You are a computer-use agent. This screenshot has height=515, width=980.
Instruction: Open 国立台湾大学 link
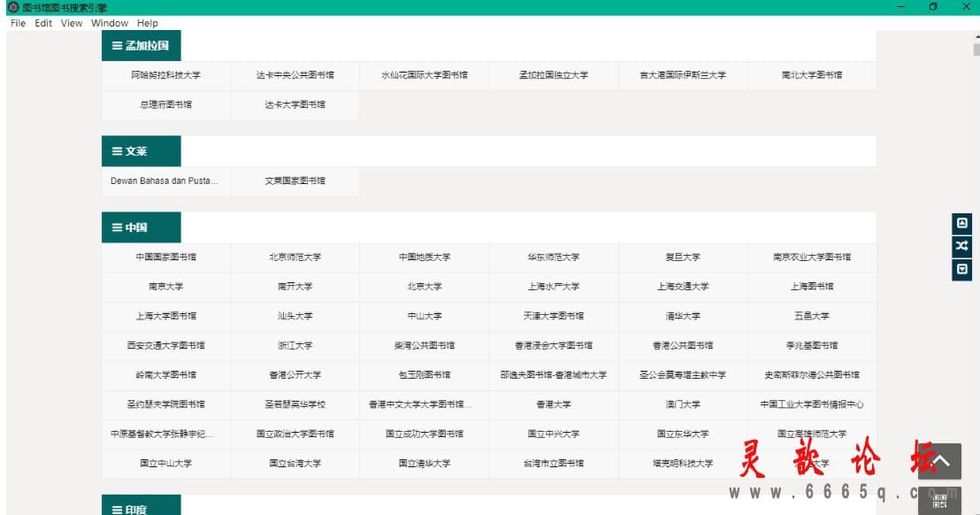[x=295, y=463]
